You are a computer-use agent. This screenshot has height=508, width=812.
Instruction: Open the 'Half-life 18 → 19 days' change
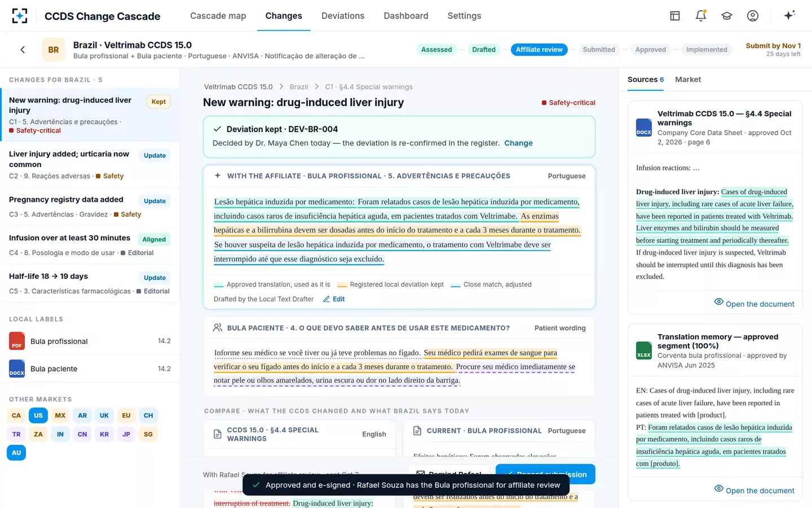click(x=90, y=283)
